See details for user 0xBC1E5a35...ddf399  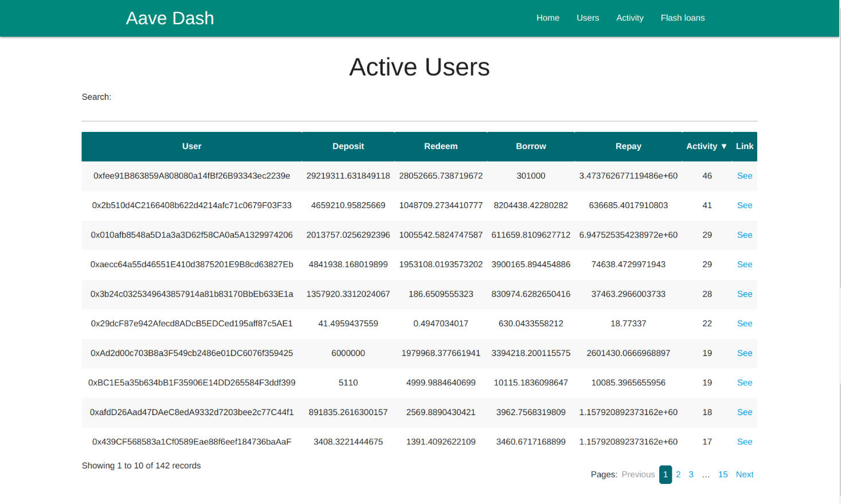[745, 382]
